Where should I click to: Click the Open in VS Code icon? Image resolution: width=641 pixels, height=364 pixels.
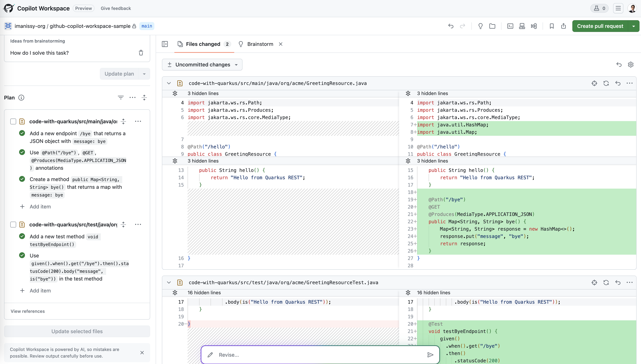(x=534, y=26)
